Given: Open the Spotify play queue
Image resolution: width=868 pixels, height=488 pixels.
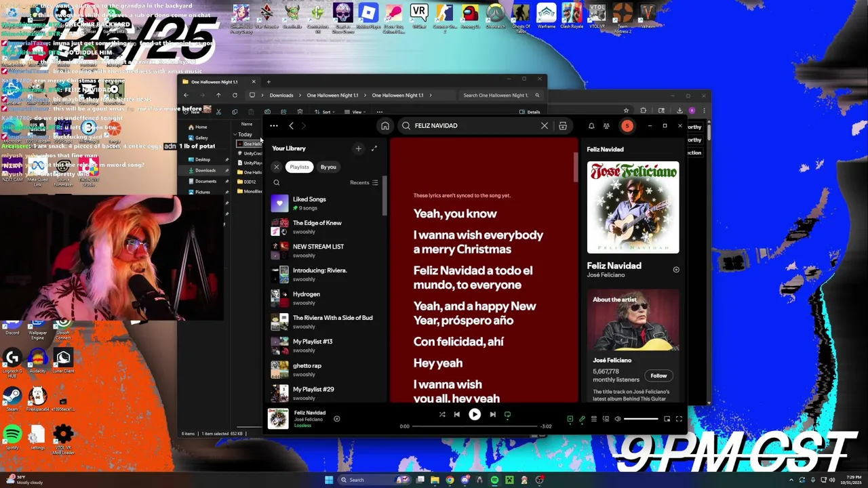Looking at the screenshot, I should coord(594,419).
